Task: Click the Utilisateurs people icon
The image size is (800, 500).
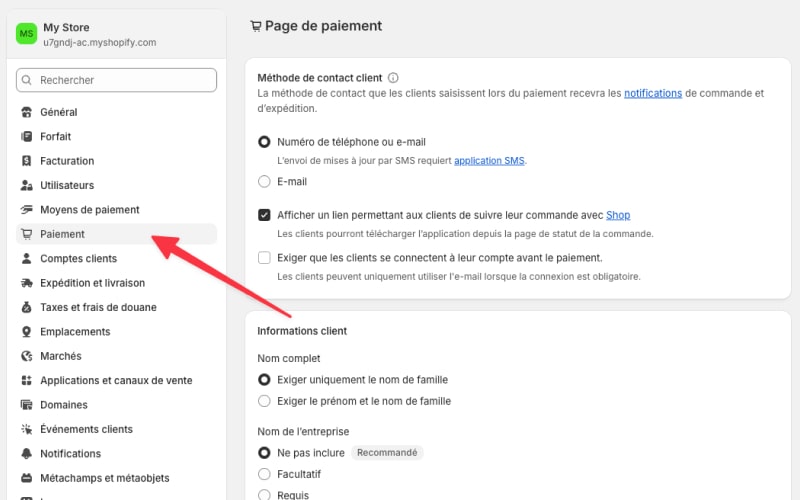Action: pyautogui.click(x=27, y=185)
